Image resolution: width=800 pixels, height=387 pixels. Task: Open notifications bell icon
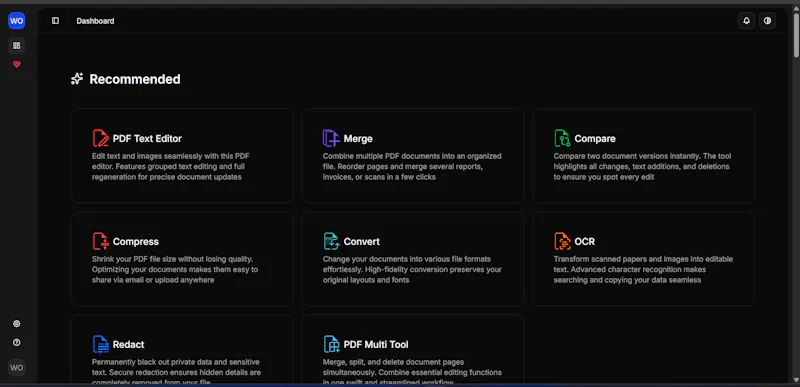pos(746,21)
